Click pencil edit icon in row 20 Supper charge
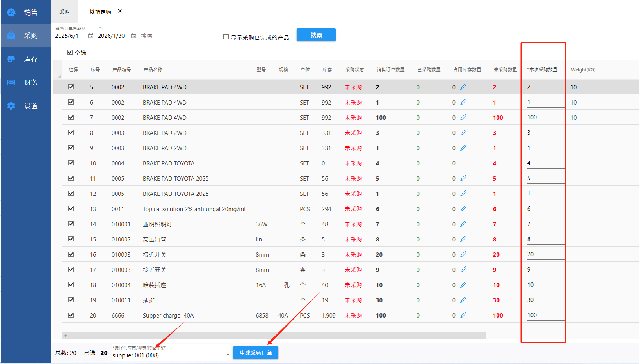639x364 pixels. pos(463,315)
